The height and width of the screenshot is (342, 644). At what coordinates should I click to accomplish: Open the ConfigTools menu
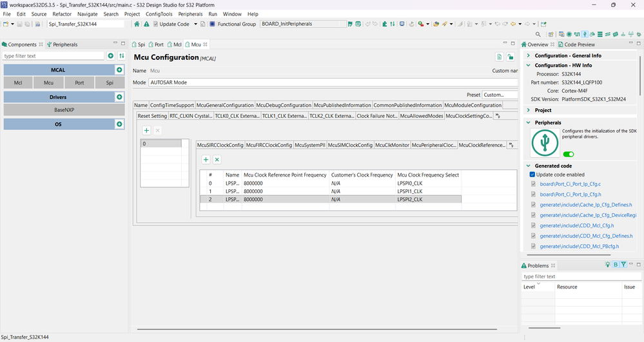pyautogui.click(x=159, y=14)
